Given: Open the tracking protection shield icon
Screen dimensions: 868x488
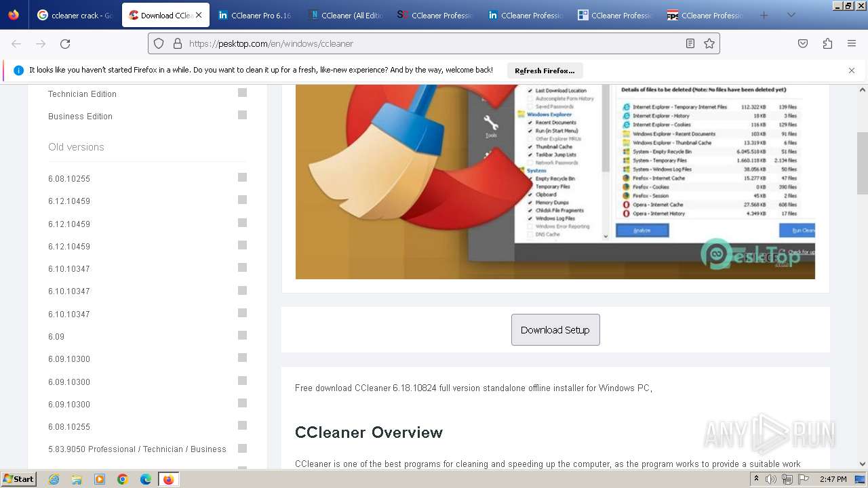Looking at the screenshot, I should (159, 43).
